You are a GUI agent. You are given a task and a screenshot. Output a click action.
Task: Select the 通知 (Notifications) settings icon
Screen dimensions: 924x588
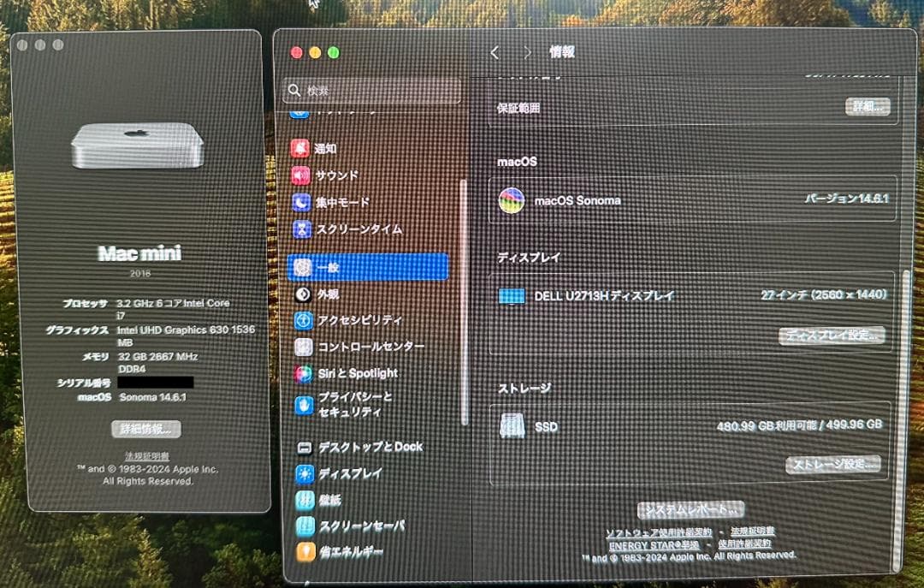tap(305, 147)
